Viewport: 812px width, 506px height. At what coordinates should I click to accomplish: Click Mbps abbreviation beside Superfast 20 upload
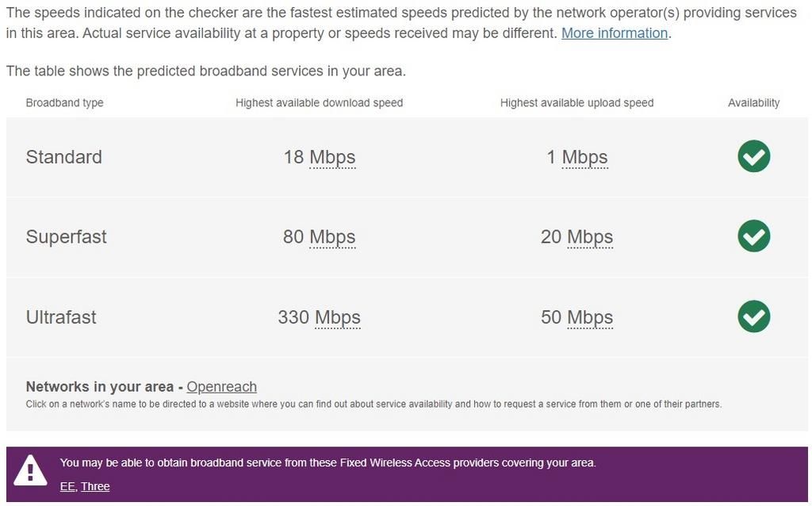(590, 237)
